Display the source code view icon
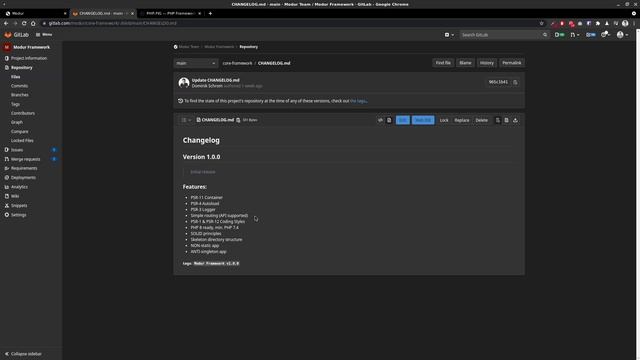The image size is (640, 360). tap(380, 120)
